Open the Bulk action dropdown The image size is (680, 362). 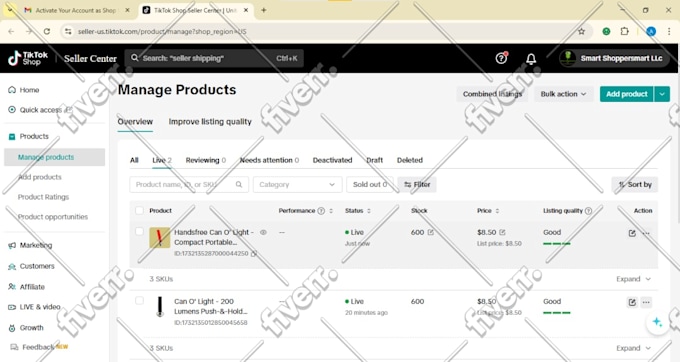tap(563, 94)
